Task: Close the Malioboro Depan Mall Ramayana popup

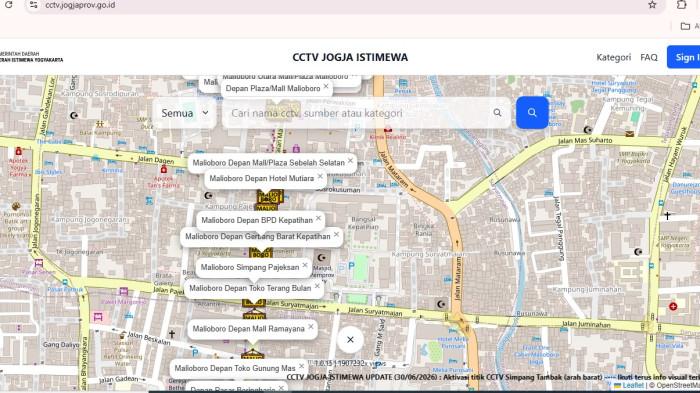Action: tap(311, 326)
